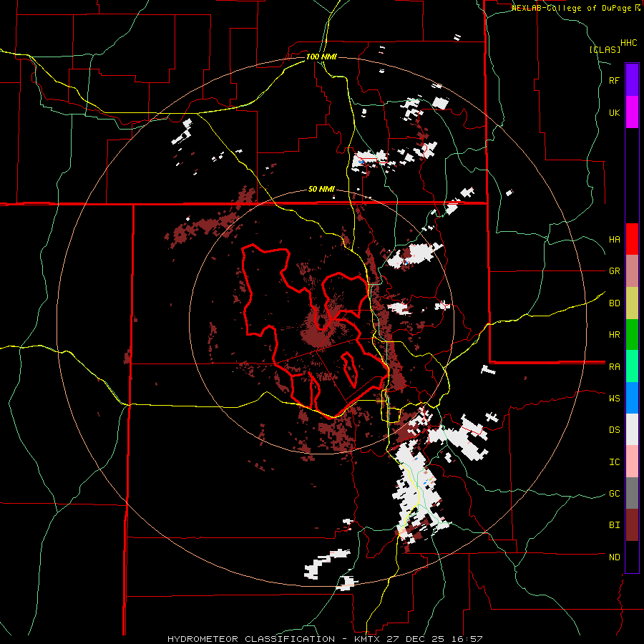
Task: Click the RF purple legend swatch
Action: click(x=632, y=80)
